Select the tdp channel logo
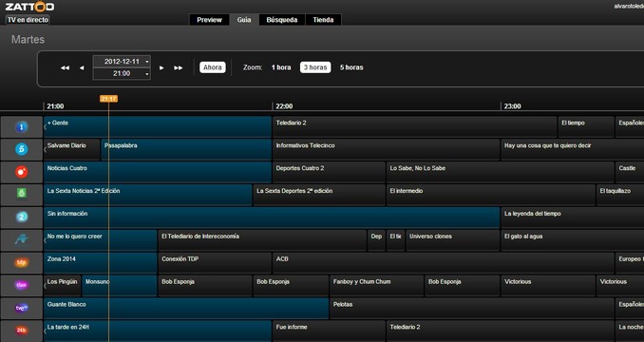644x342 pixels. pyautogui.click(x=22, y=262)
